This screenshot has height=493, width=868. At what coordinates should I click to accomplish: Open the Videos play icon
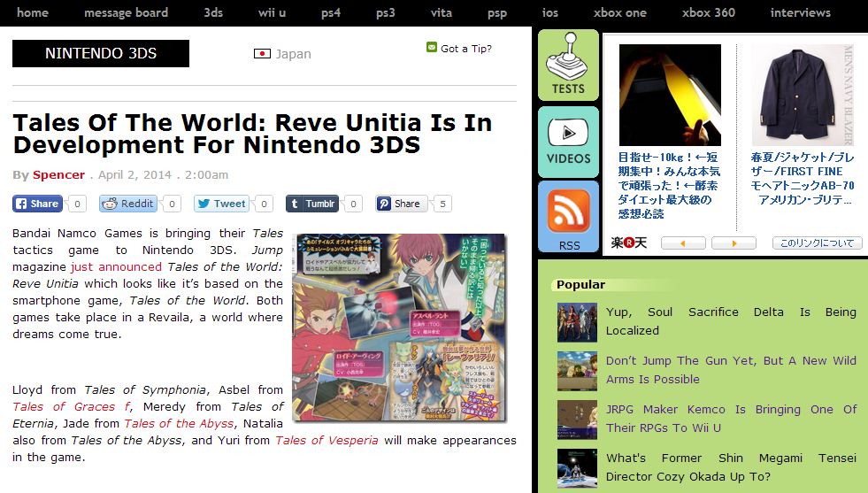tap(569, 142)
